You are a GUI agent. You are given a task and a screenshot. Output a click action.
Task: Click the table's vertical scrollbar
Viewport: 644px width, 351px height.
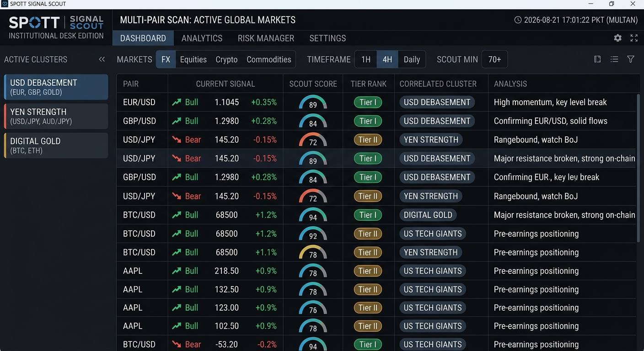coord(638,168)
